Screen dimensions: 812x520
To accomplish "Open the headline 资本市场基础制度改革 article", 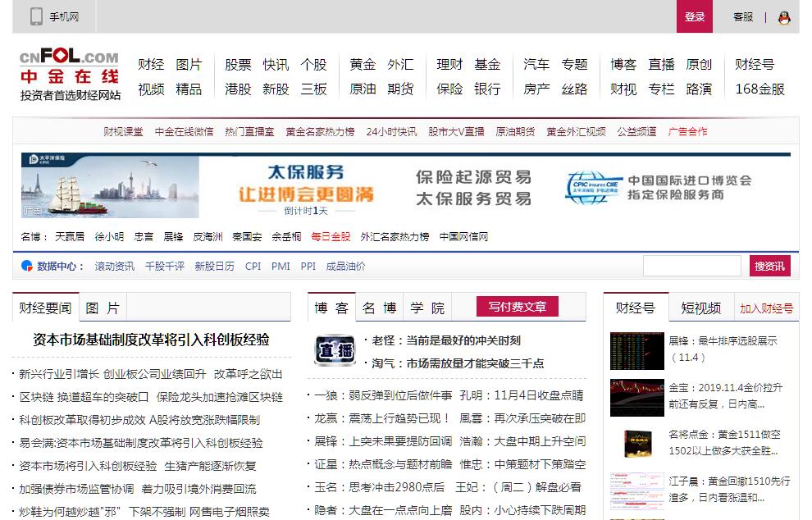I will (x=151, y=340).
